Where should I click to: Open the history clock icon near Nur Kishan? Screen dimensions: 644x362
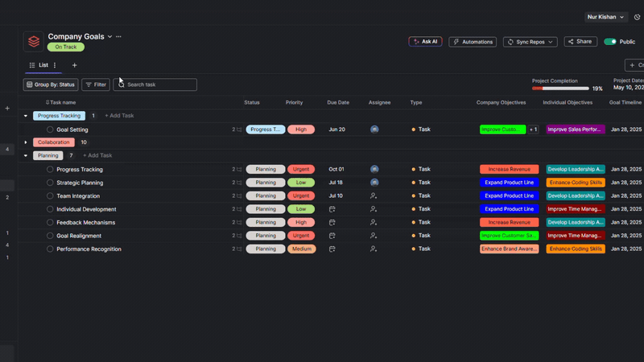coord(637,17)
